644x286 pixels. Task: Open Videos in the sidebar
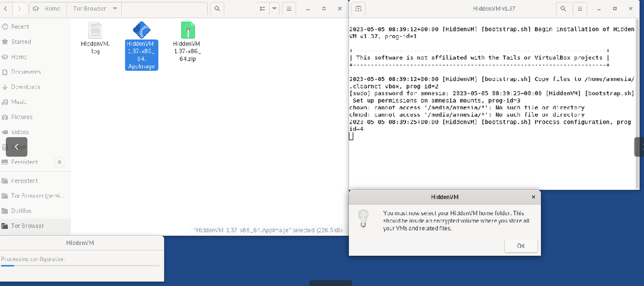tap(35, 132)
